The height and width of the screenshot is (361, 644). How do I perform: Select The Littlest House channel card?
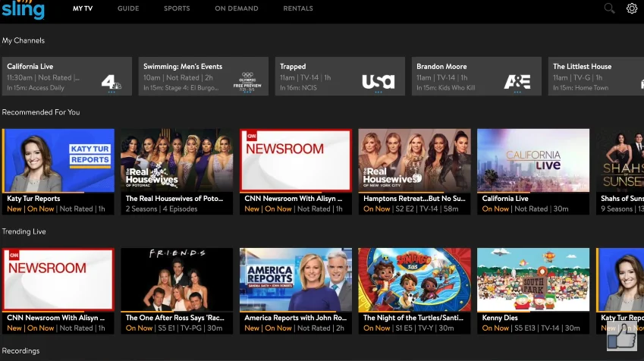click(x=596, y=77)
